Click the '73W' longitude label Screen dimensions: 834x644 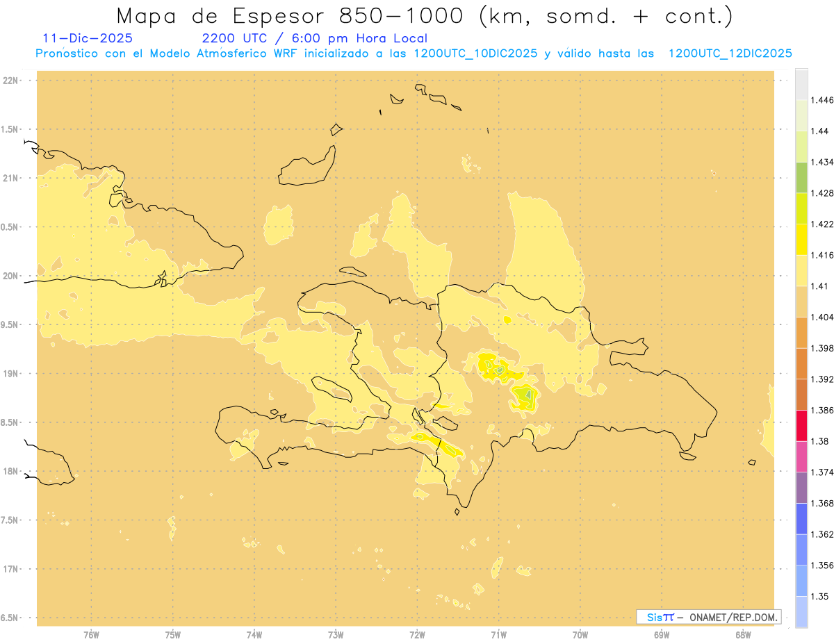(336, 634)
